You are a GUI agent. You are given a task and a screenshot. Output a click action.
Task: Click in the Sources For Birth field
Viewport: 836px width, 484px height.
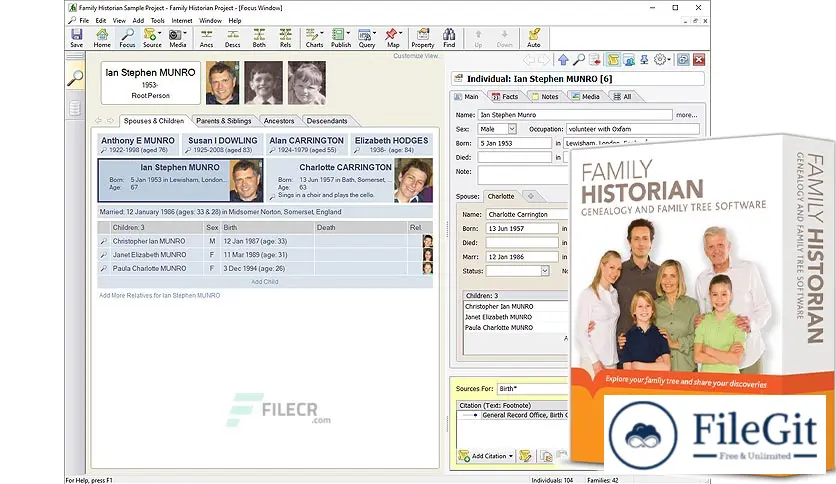533,389
